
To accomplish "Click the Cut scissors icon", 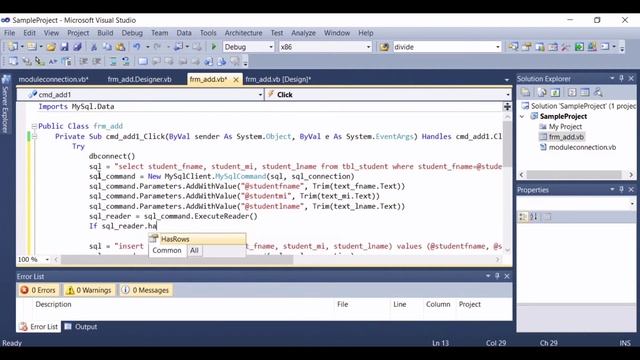I will 93,47.
